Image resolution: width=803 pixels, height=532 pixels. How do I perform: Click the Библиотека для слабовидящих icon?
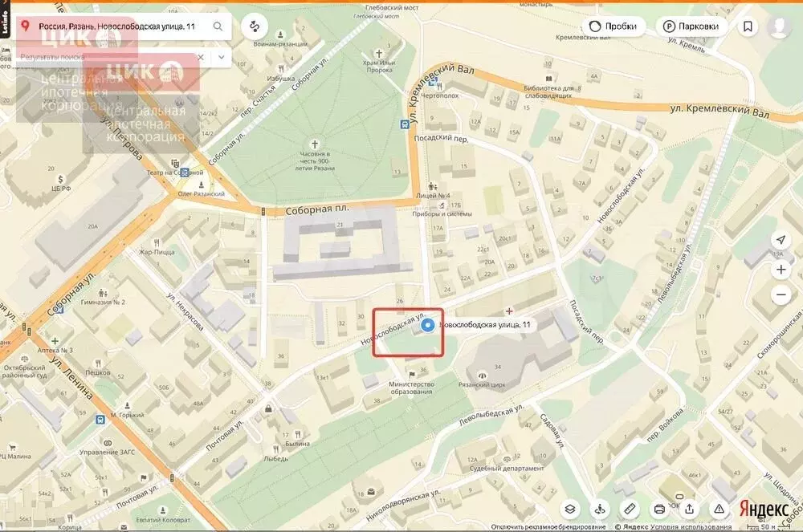[x=548, y=79]
